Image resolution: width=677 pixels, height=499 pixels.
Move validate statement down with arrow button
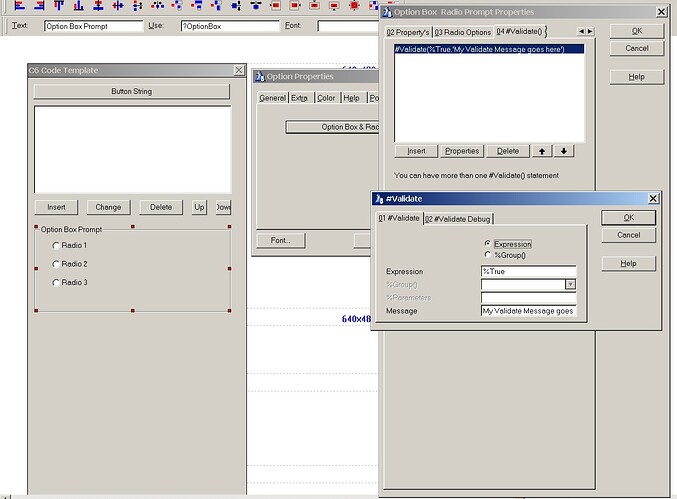pos(564,151)
